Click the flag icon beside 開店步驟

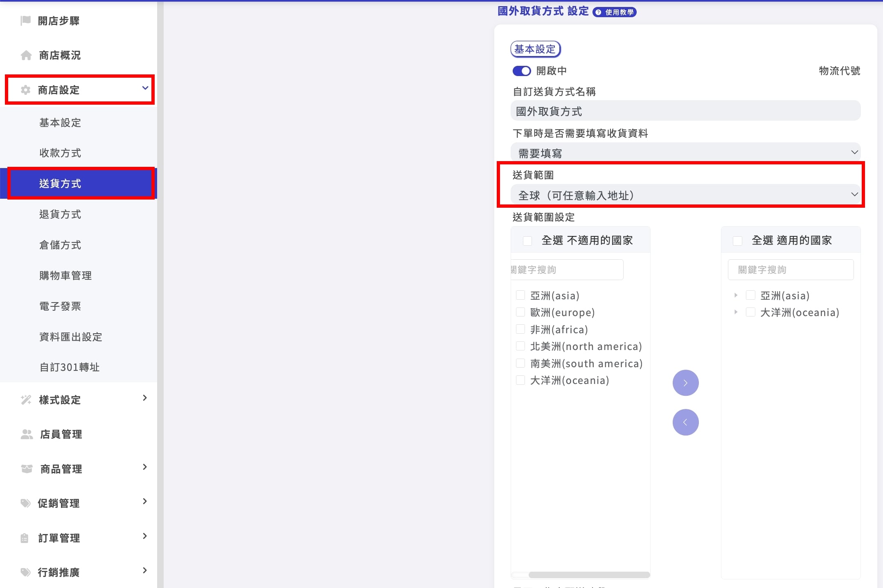[26, 20]
